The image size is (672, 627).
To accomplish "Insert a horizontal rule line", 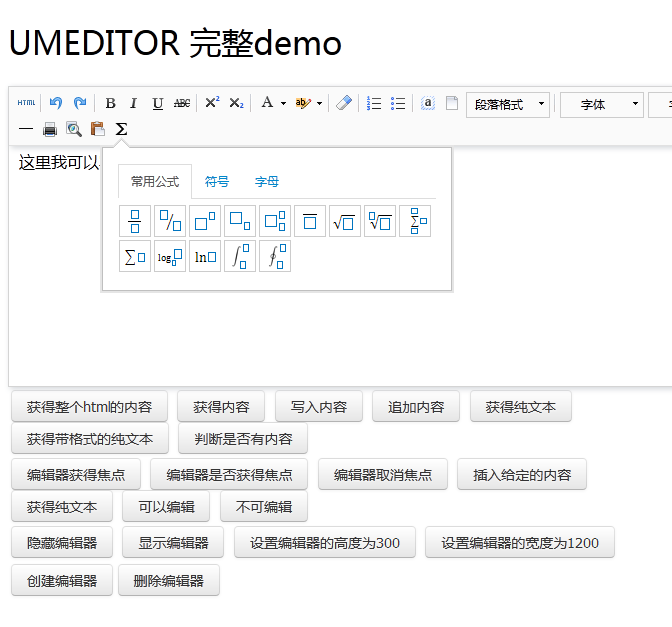I will click(26, 129).
